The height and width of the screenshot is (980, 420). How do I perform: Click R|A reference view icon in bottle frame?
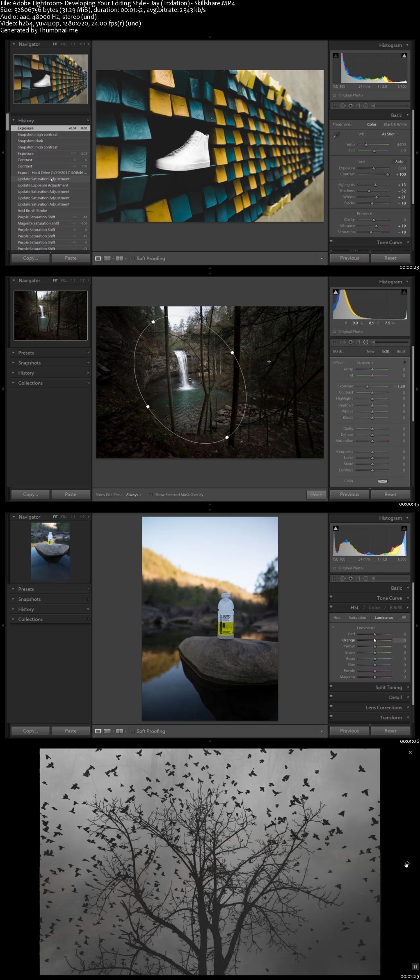coord(107,731)
